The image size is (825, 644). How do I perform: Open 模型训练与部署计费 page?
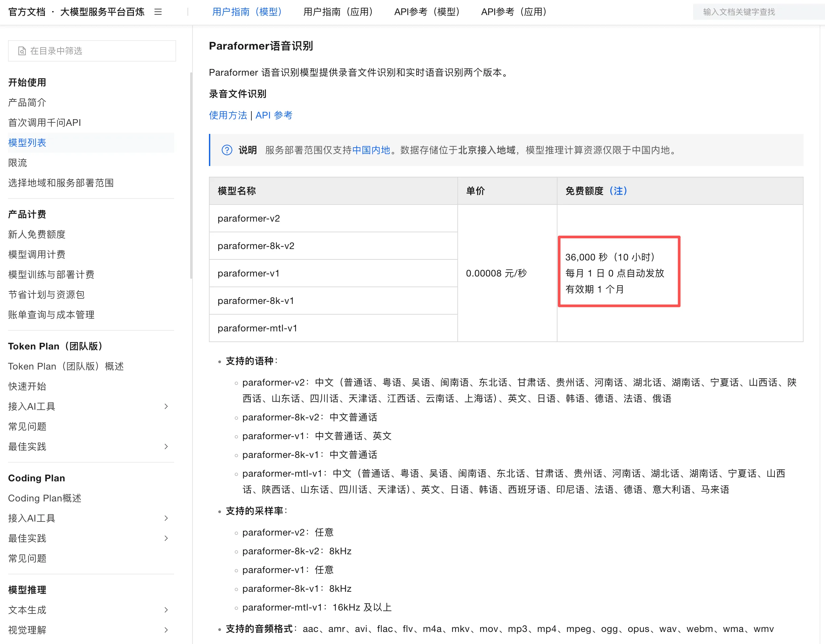[x=51, y=274]
